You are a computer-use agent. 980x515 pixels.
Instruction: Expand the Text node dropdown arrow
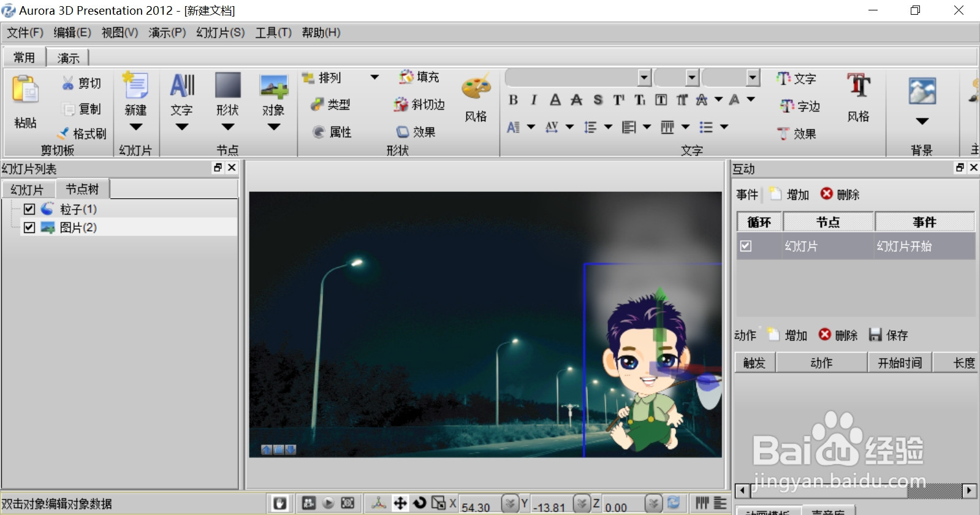point(181,127)
